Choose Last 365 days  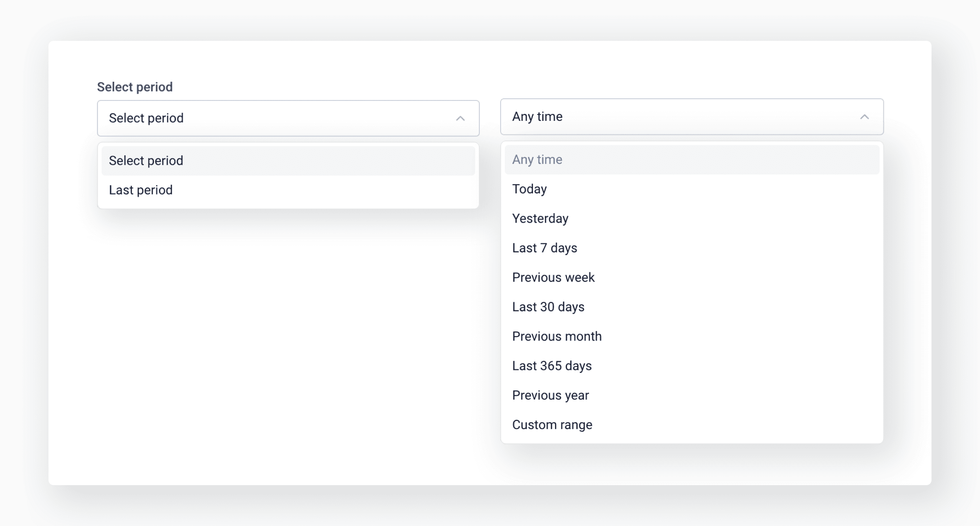click(552, 366)
